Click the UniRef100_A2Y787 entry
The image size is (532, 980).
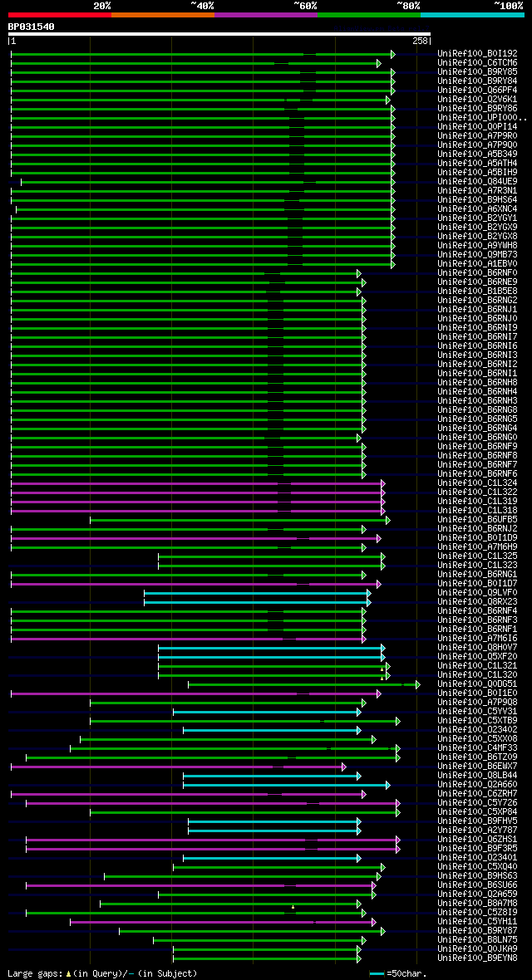pyautogui.click(x=477, y=830)
